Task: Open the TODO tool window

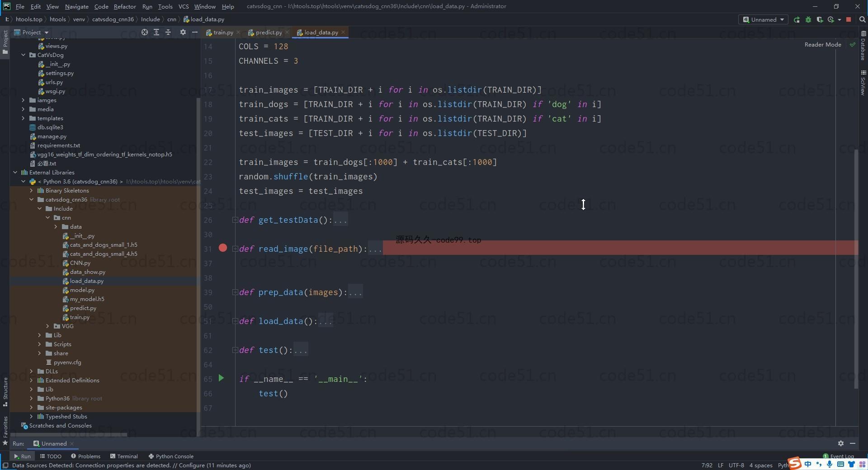Action: tap(51, 456)
